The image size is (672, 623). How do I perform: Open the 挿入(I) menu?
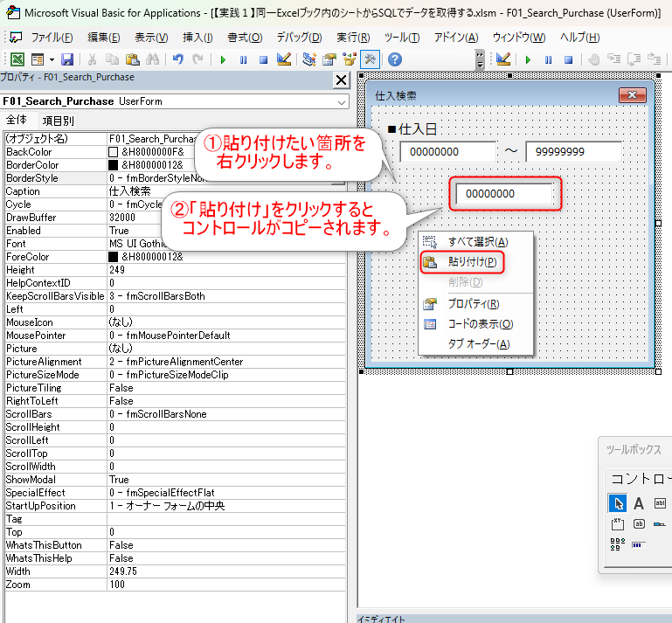[197, 38]
